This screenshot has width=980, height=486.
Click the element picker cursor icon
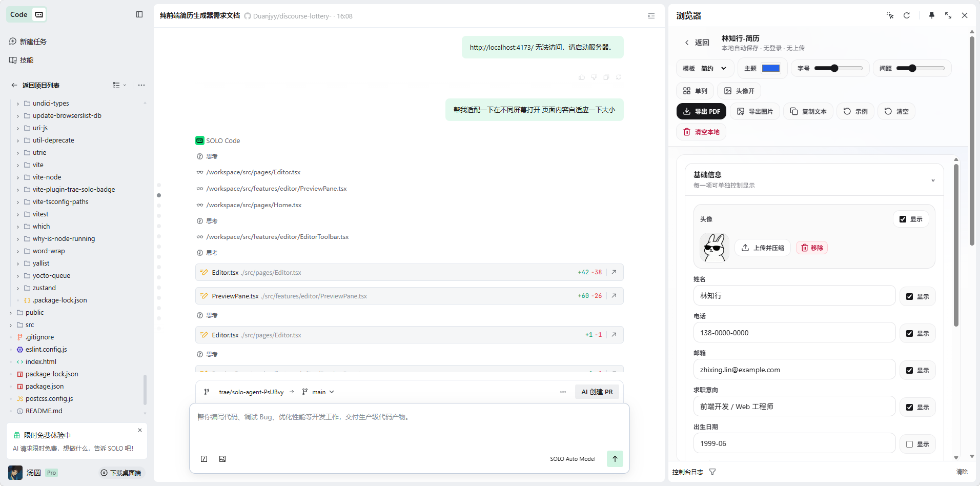tap(890, 15)
